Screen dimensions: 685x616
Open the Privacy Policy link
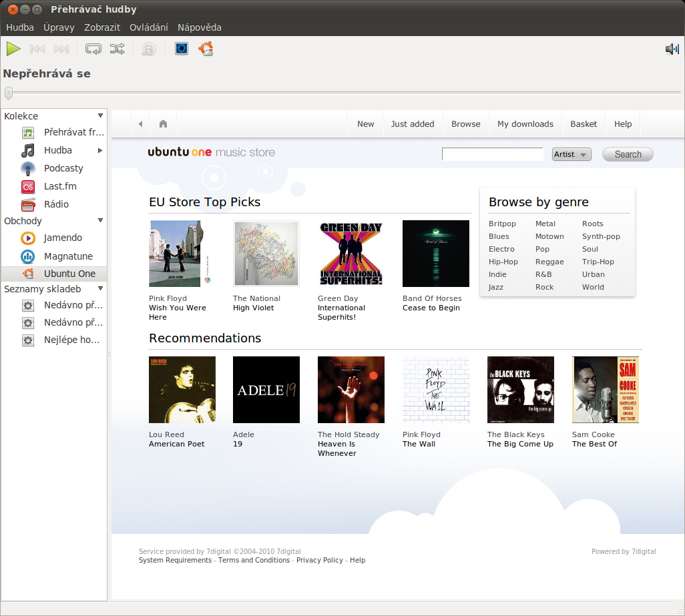click(x=319, y=560)
